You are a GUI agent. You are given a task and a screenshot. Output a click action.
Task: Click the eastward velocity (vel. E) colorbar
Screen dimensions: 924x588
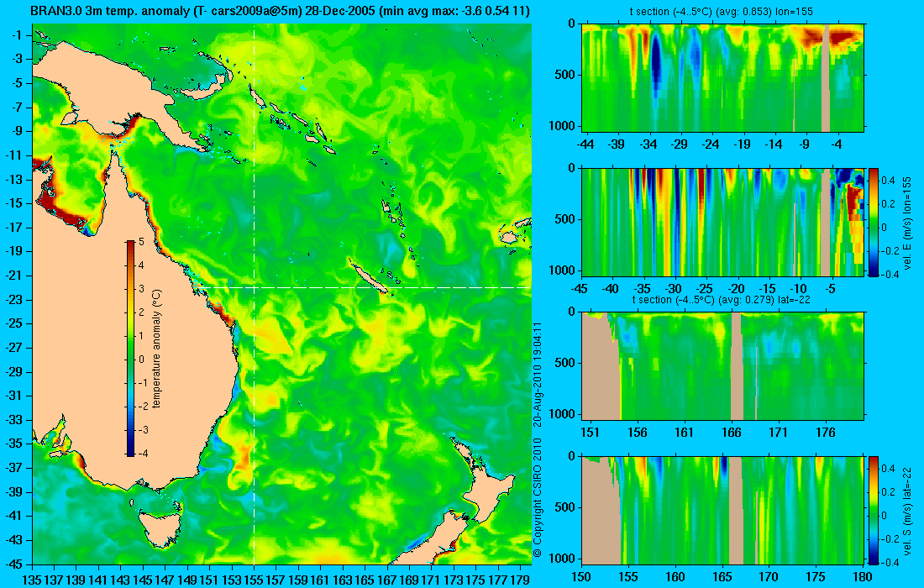click(874, 222)
